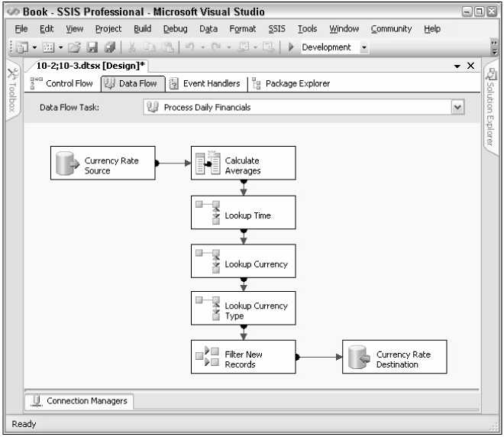Open the Format menu
Viewport: 504px width, 437px height.
point(242,29)
